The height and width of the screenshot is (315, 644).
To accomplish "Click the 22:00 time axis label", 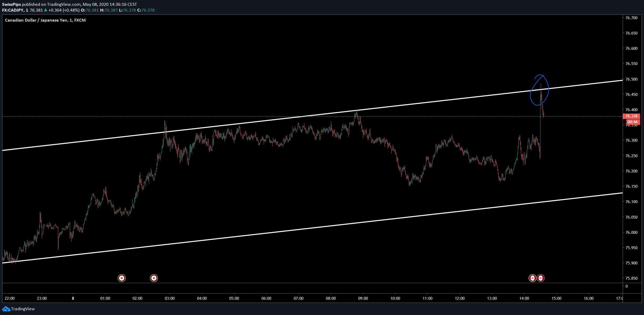I will click(10, 298).
